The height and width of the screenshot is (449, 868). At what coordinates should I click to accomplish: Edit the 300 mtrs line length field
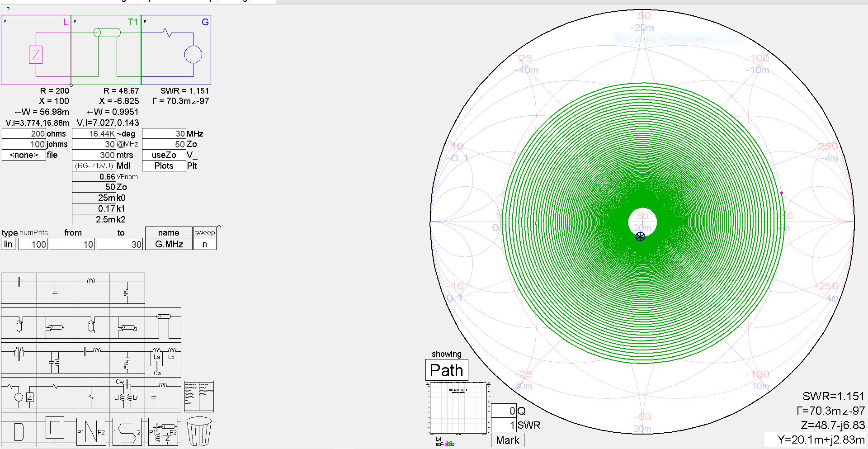click(94, 155)
